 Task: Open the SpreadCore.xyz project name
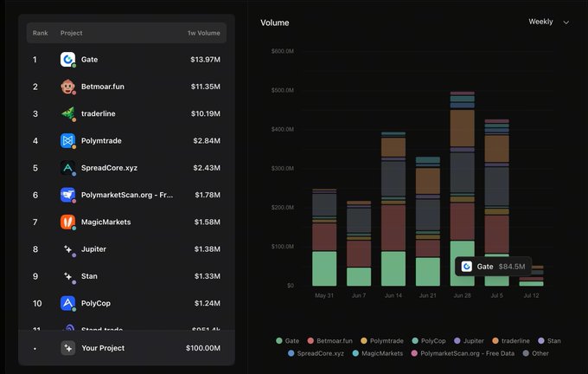pyautogui.click(x=109, y=168)
